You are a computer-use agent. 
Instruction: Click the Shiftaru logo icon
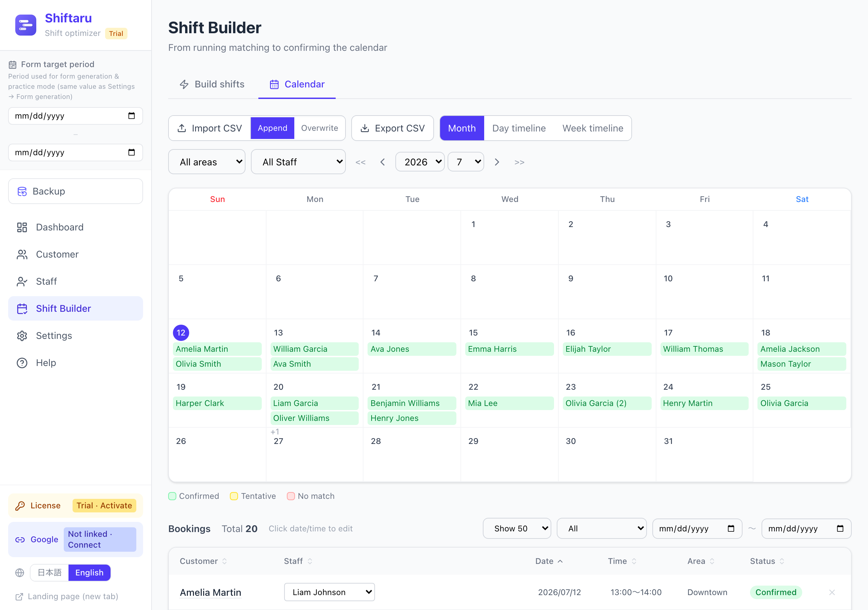[26, 25]
